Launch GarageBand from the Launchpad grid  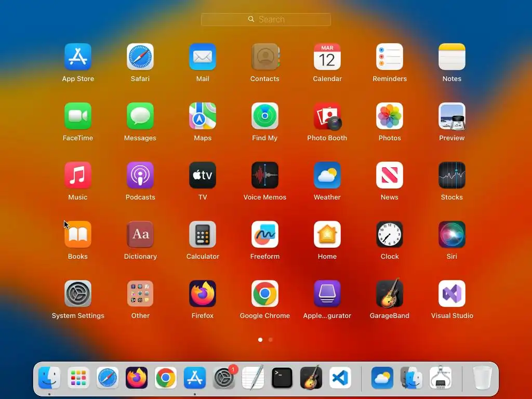click(390, 293)
